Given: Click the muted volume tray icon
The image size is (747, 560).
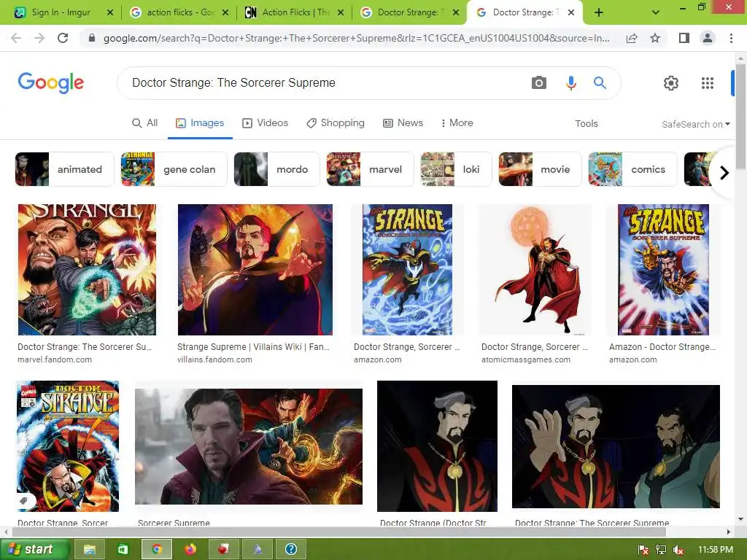Looking at the screenshot, I should click(x=678, y=550).
